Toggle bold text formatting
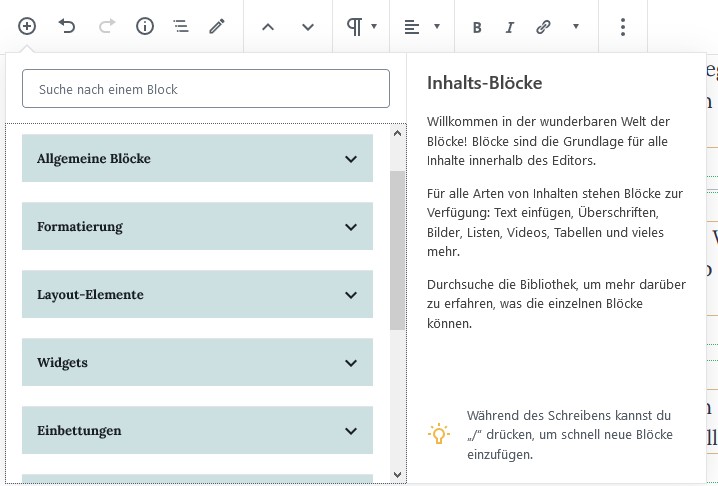The image size is (718, 486). [477, 27]
